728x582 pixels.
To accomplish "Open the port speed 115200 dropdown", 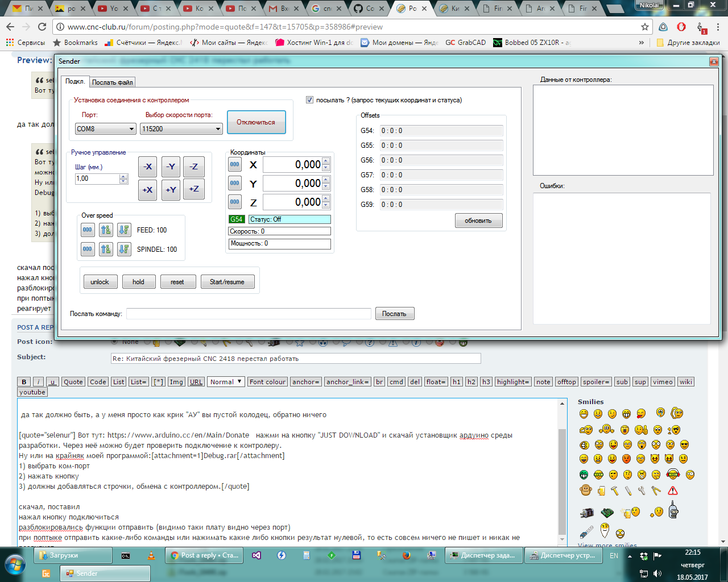I will pyautogui.click(x=181, y=129).
